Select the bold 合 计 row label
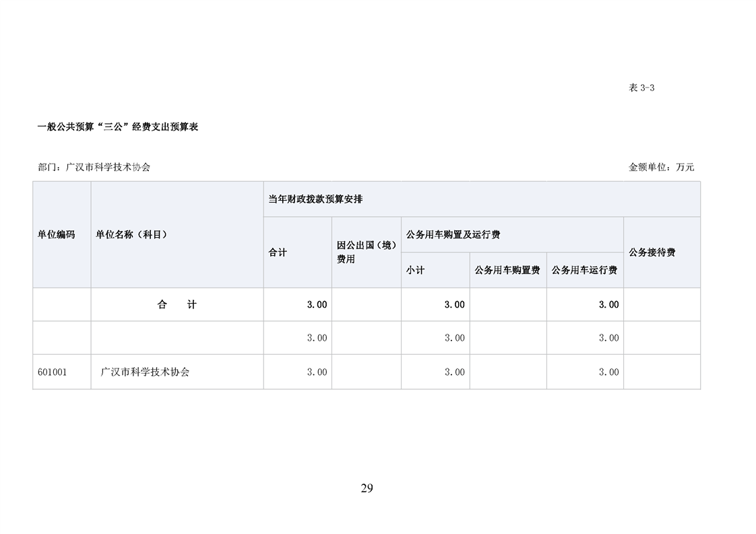Screen dimensions: 756x534 pos(177,304)
